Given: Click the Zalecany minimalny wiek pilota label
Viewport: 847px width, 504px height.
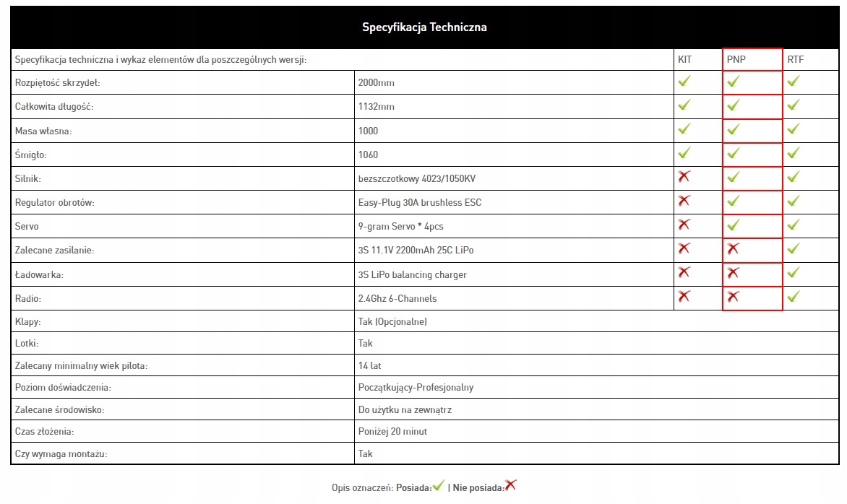Looking at the screenshot, I should click(81, 366).
